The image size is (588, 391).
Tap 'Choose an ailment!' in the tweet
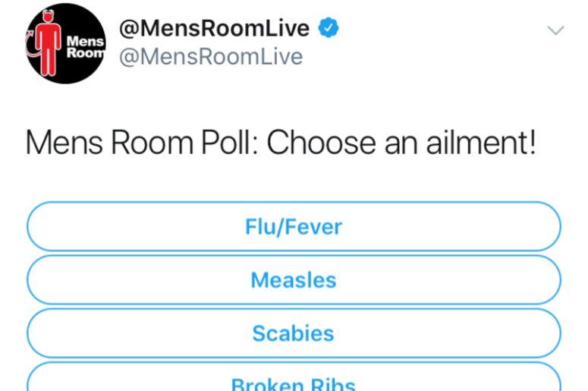click(x=401, y=143)
